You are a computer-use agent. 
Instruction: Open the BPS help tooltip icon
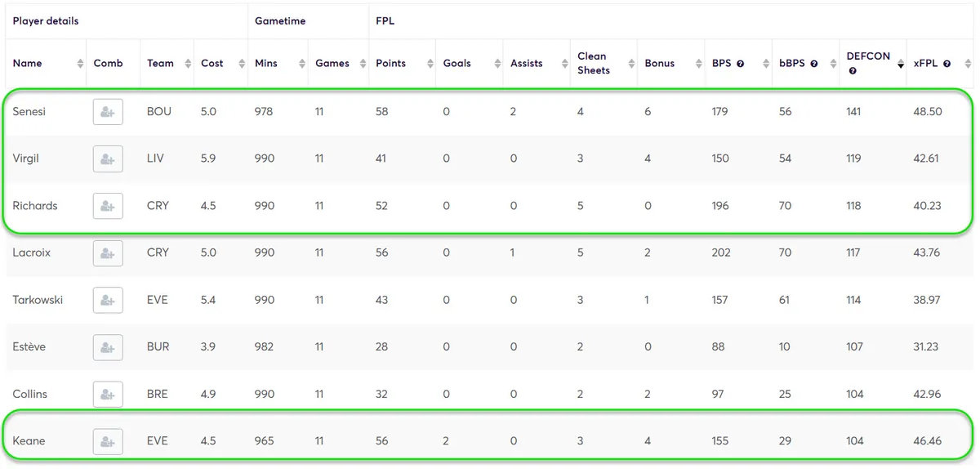741,64
